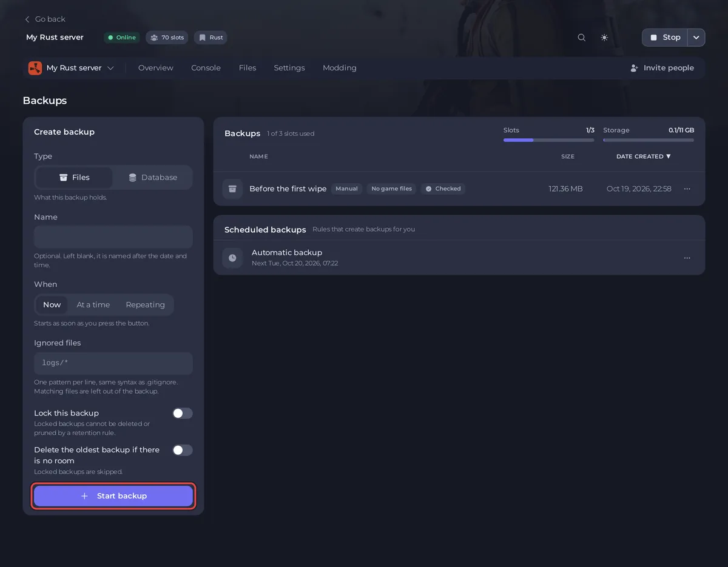Viewport: 728px width, 567px height.
Task: Click the 121.36 MB size value
Action: [x=565, y=189]
